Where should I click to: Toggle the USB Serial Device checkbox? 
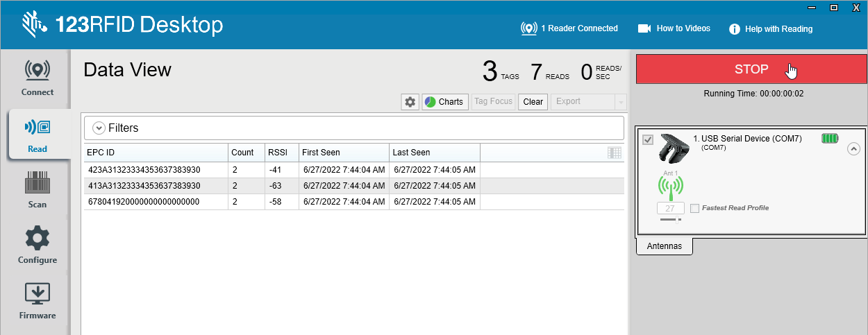pos(648,140)
